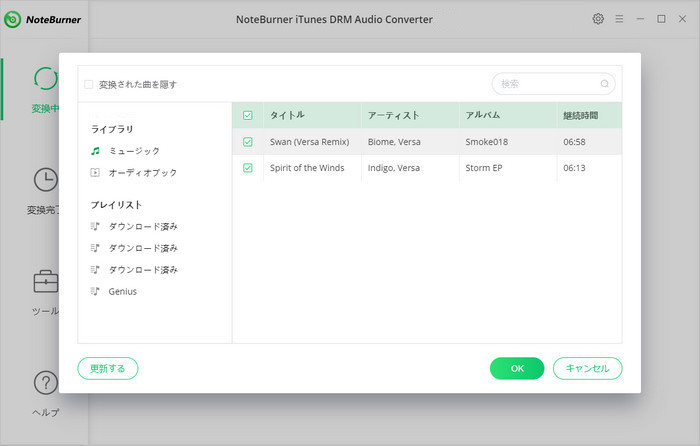This screenshot has height=446, width=700.
Task: Click the Biome, Versa artist cell
Action: 410,142
